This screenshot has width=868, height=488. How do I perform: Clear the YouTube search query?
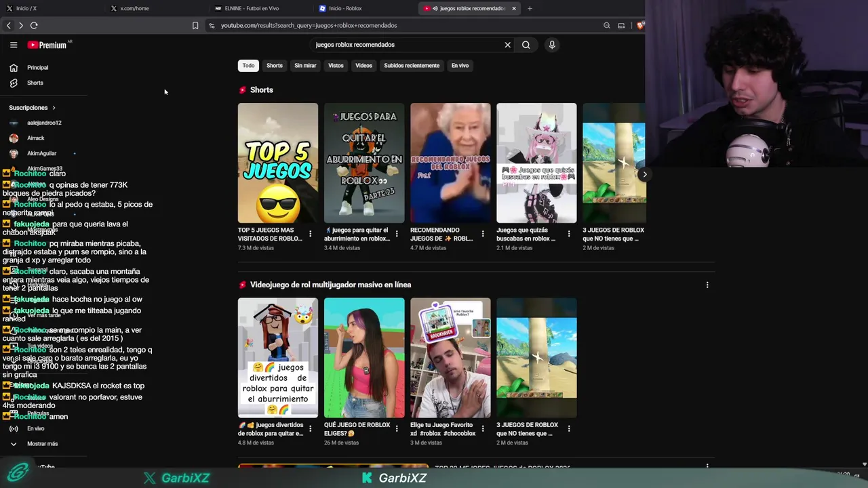pyautogui.click(x=507, y=45)
